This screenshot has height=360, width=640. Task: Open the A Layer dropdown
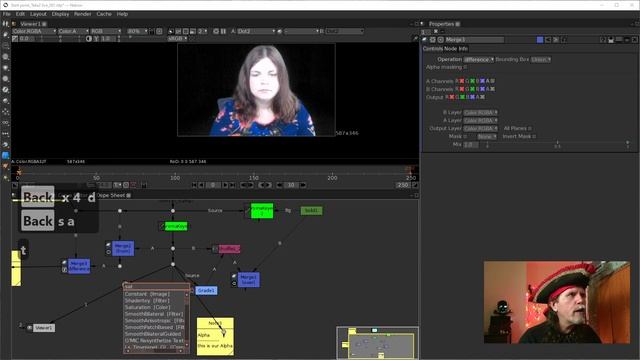pyautogui.click(x=481, y=120)
